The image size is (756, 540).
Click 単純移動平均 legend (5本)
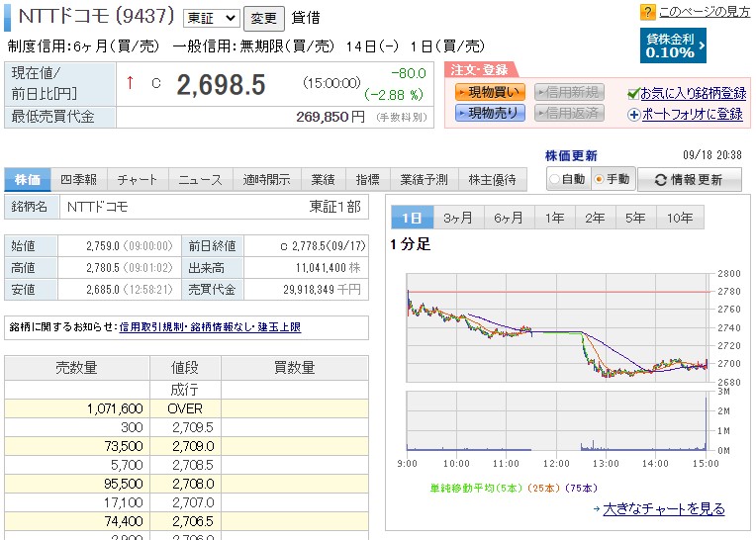point(476,488)
